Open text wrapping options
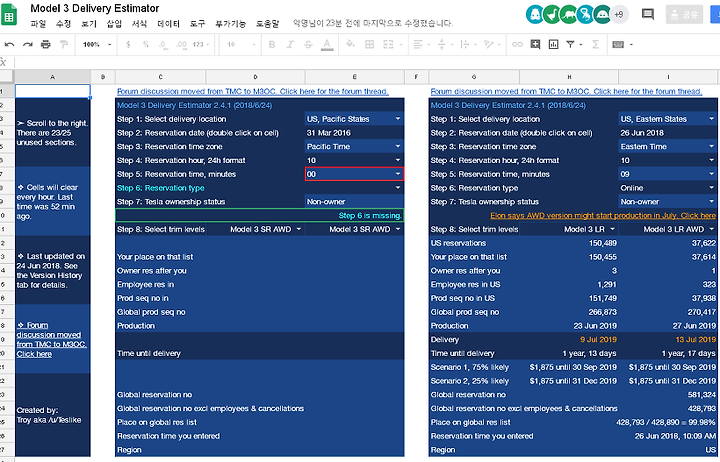The height and width of the screenshot is (462, 720). [x=467, y=45]
